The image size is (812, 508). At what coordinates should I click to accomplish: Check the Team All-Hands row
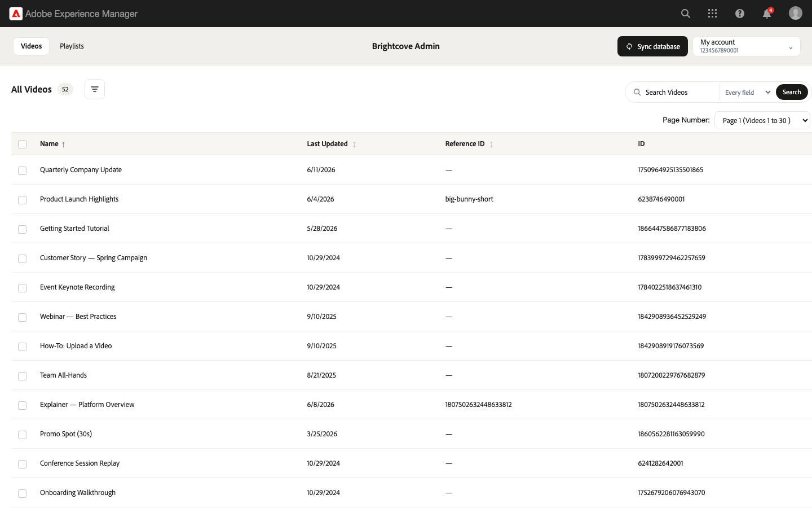tap(23, 376)
